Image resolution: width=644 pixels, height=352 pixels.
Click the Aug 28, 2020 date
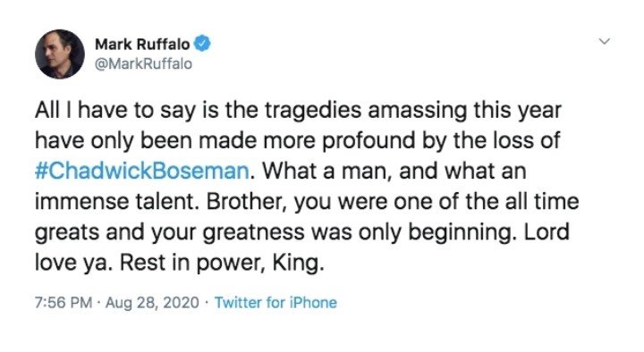152,303
